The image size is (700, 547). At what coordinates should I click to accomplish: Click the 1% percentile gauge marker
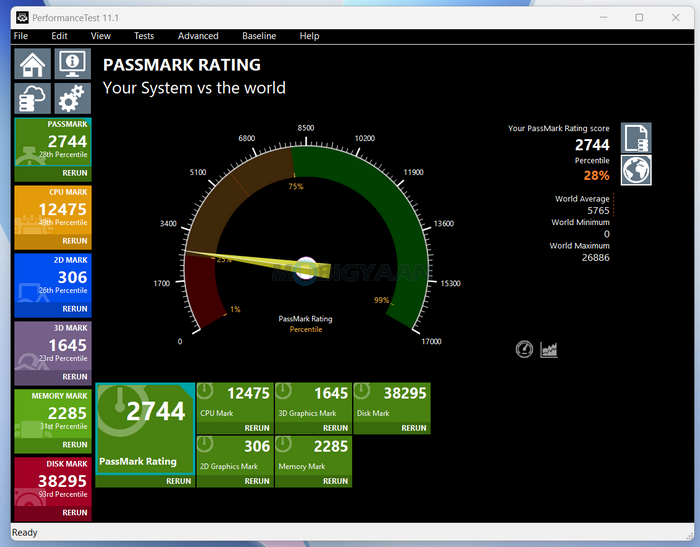(235, 309)
